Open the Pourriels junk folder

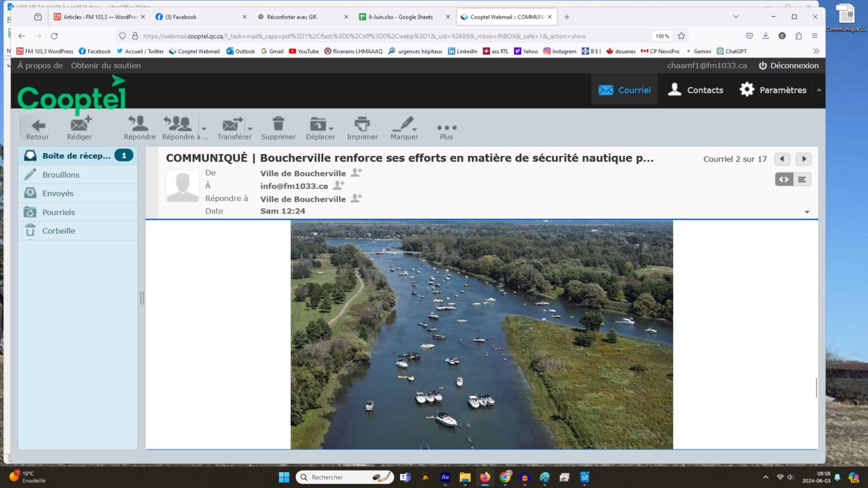coord(58,212)
